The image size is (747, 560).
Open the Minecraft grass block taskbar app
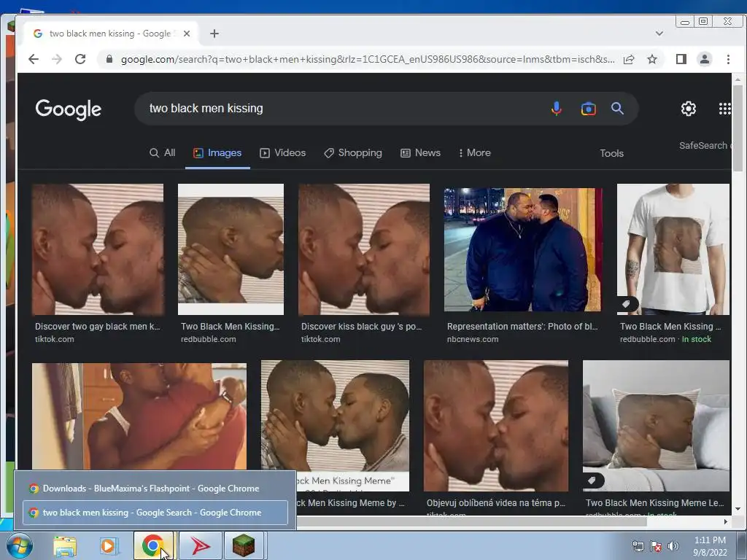(244, 545)
